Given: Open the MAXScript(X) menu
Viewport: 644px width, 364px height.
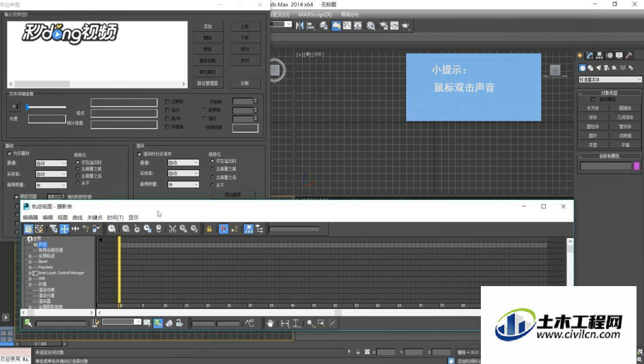Looking at the screenshot, I should 315,14.
